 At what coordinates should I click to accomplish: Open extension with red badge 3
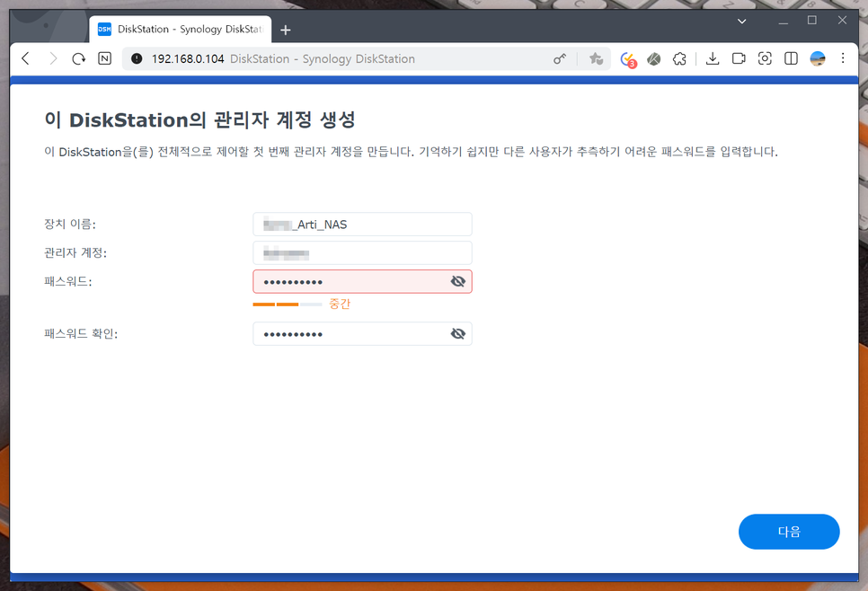click(x=628, y=59)
